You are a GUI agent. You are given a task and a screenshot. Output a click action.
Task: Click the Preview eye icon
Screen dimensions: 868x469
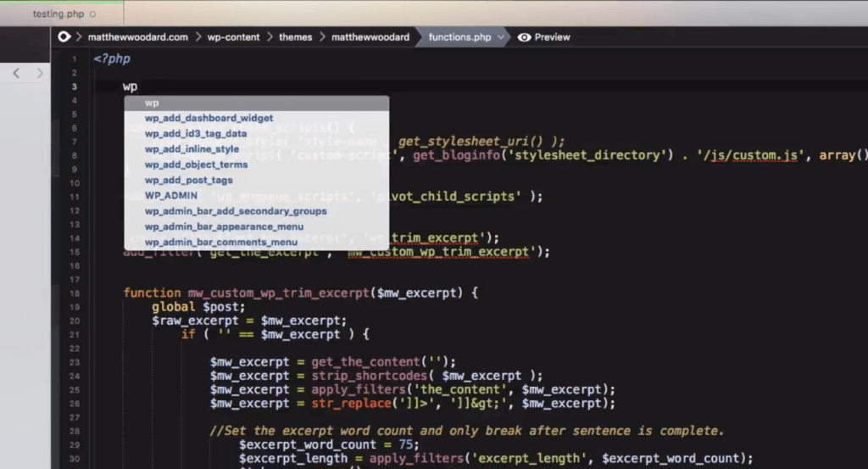click(524, 37)
